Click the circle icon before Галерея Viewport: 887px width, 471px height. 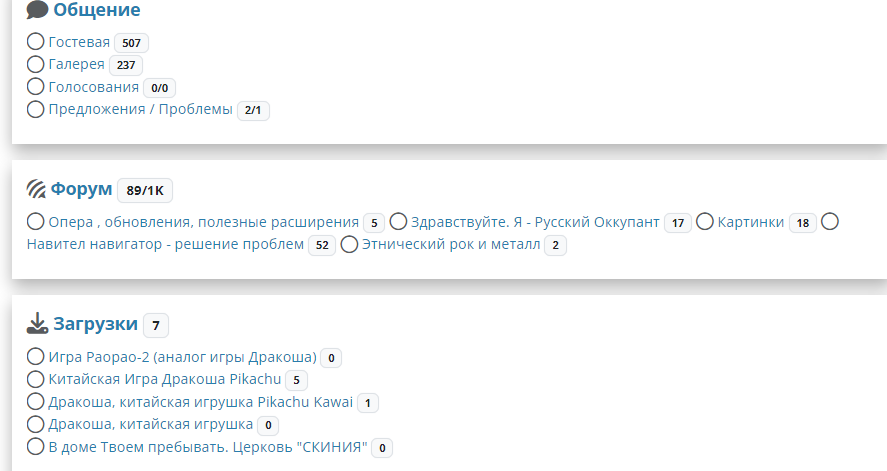(36, 64)
